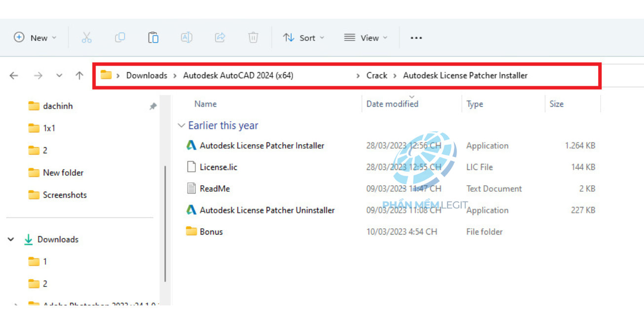This screenshot has height=324, width=644.
Task: Click the 10/03/2023 4:54 CH date cell
Action: pos(402,232)
